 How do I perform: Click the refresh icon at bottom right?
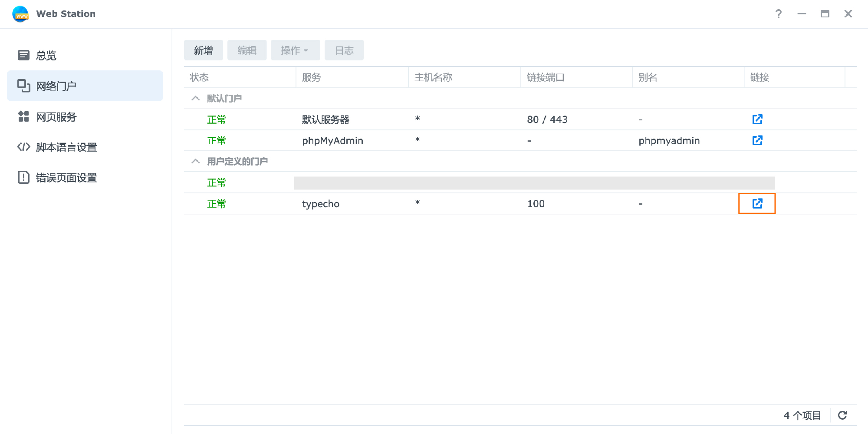(842, 415)
